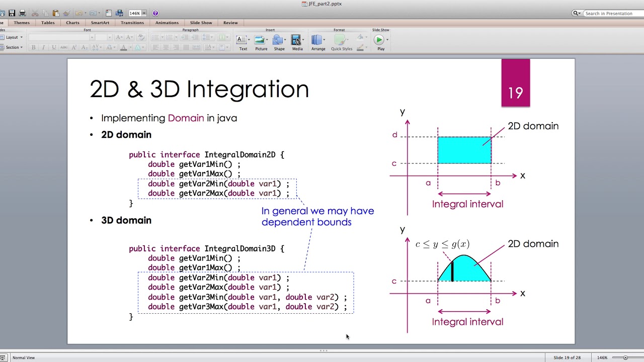Click the Picture insert icon
This screenshot has width=644, height=362.
coord(261,42)
